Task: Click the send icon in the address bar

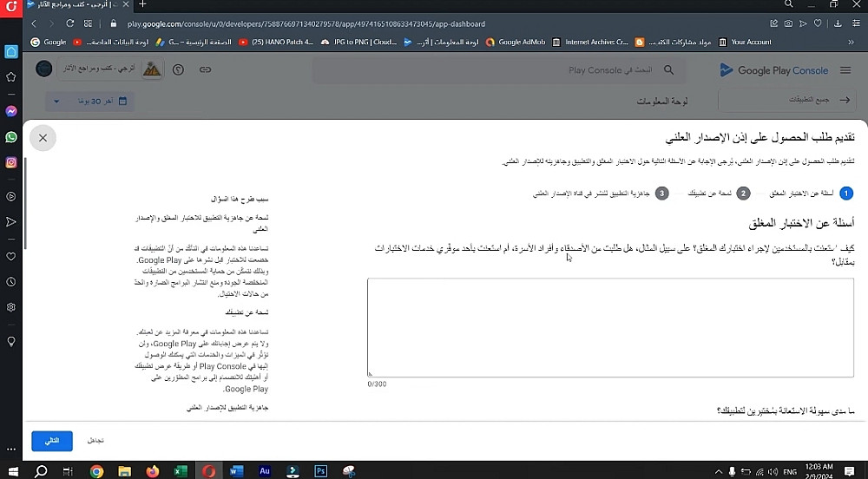Action: [x=803, y=23]
